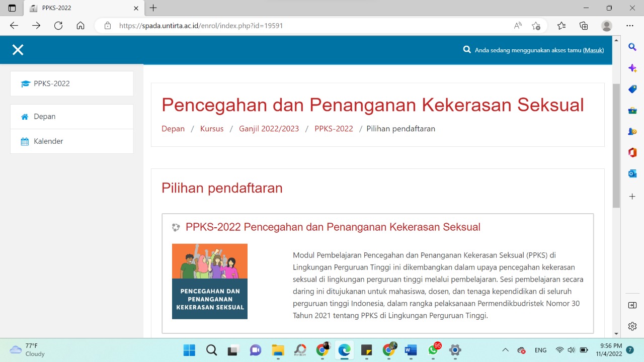Open Outlook in Edge sidebar
This screenshot has height=362, width=644.
coord(632,173)
